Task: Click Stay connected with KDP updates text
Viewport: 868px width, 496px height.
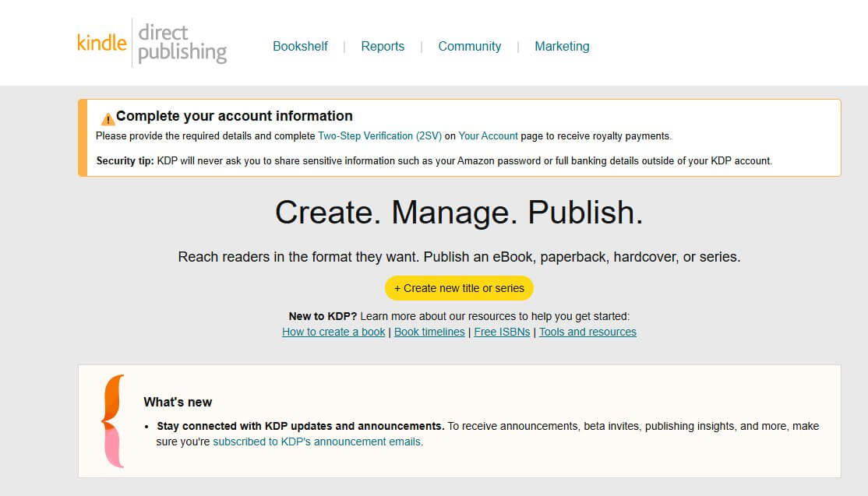Action: 301,427
